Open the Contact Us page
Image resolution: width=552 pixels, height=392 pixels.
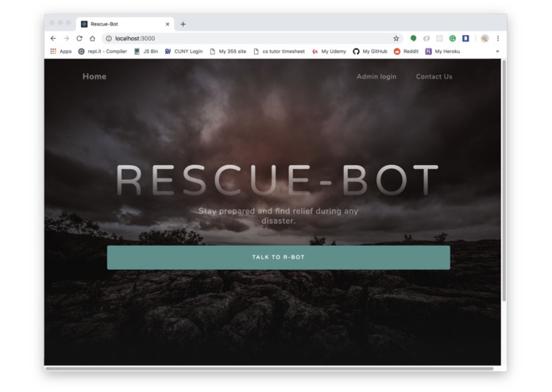(x=434, y=76)
